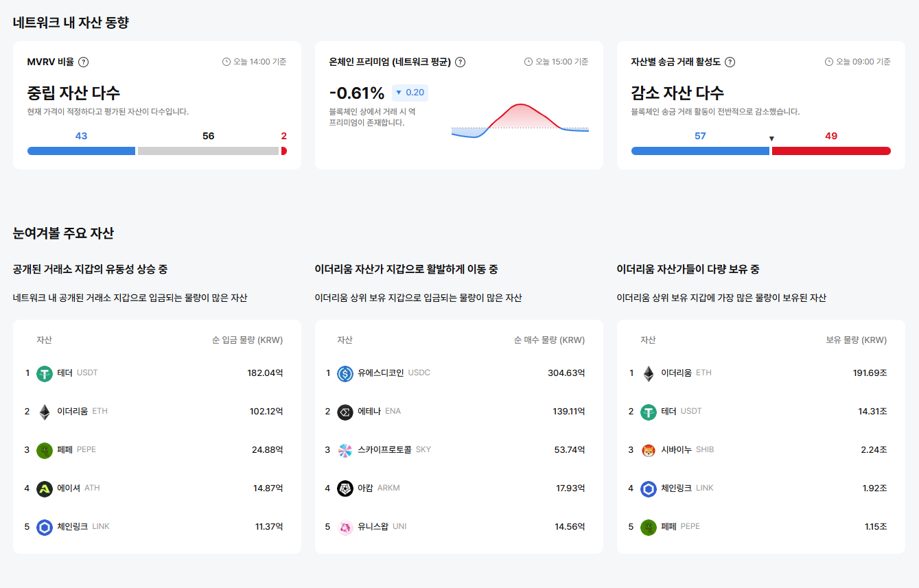Click the clock icon beside 오늘 15:00 기준
This screenshot has height=588, width=919.
[x=528, y=62]
